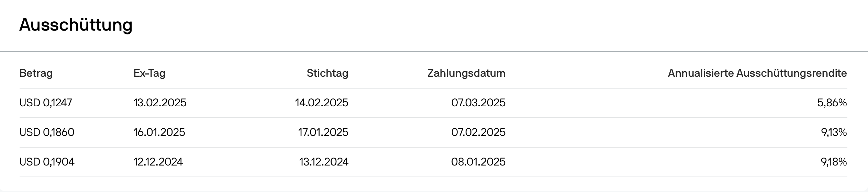Click the Ausschüttung section heading

76,25
